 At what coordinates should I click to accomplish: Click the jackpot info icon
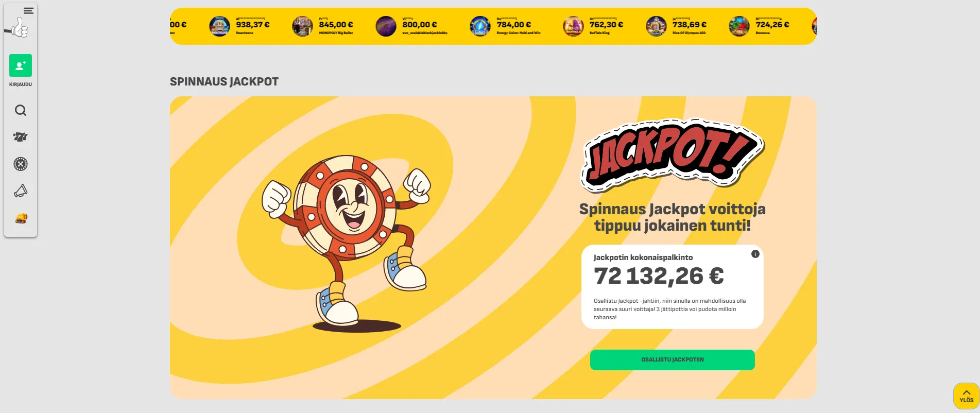point(755,254)
